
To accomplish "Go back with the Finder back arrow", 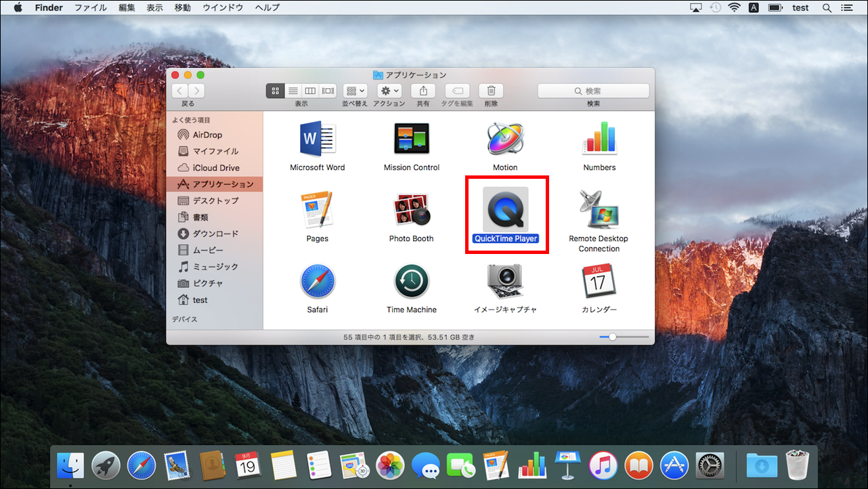I will coord(179,91).
